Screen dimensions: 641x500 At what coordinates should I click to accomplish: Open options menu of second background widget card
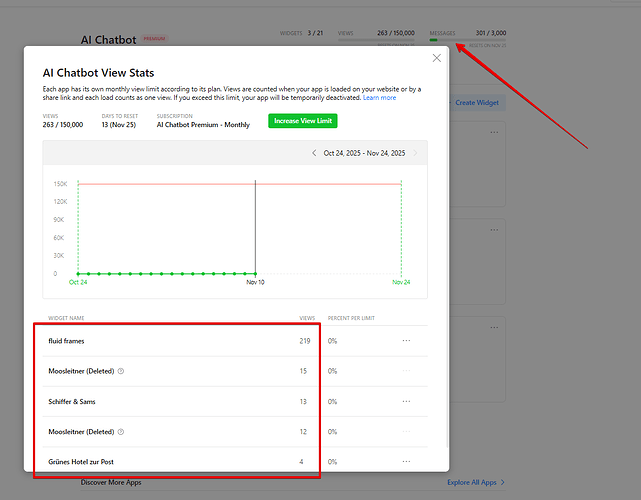[x=494, y=230]
